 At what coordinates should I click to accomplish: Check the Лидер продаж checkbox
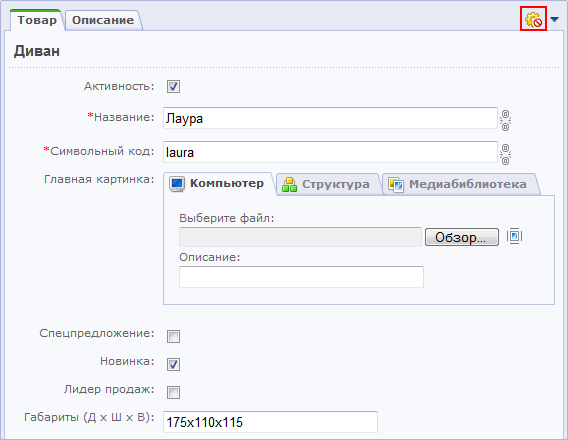tap(173, 392)
